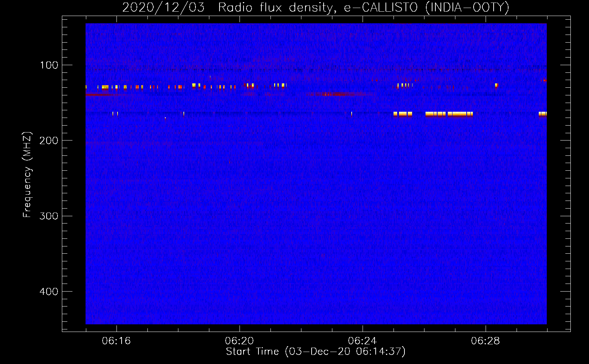Viewport: 589px width, 364px height.
Task: Click the 200 MHz frequency tick label
Action: [49, 141]
